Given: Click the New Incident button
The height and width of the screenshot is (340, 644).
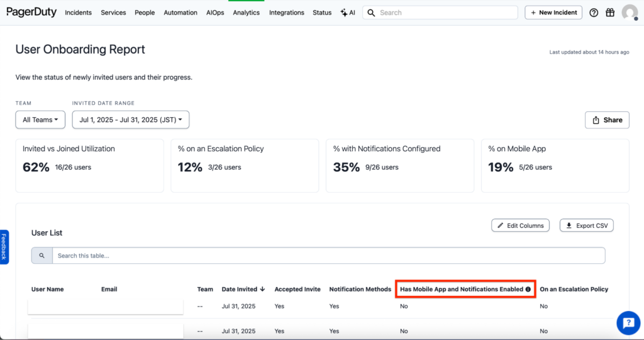Looking at the screenshot, I should click(x=553, y=13).
